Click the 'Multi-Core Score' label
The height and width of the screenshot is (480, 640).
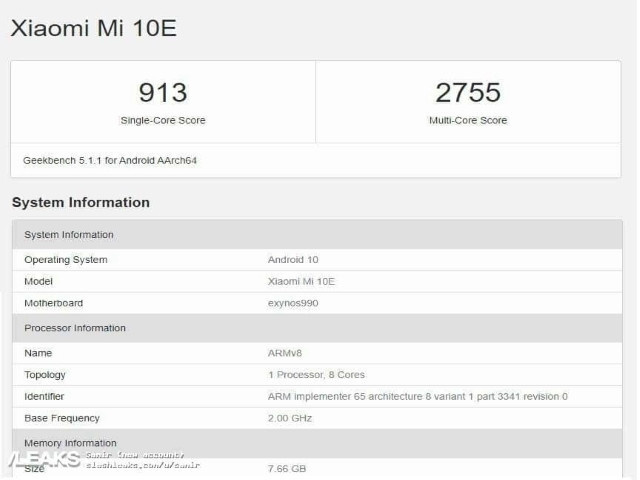point(468,120)
